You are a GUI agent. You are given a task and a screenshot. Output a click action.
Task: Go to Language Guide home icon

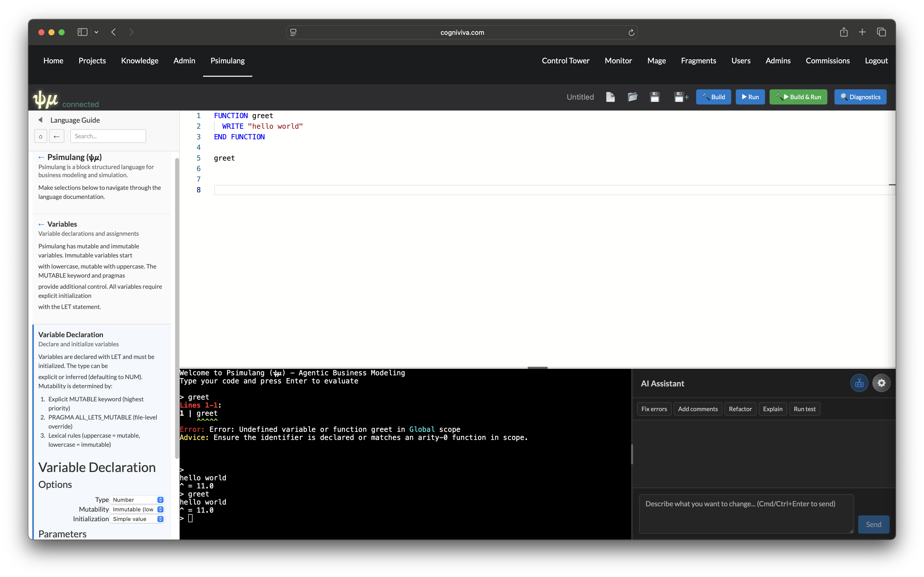tap(41, 136)
